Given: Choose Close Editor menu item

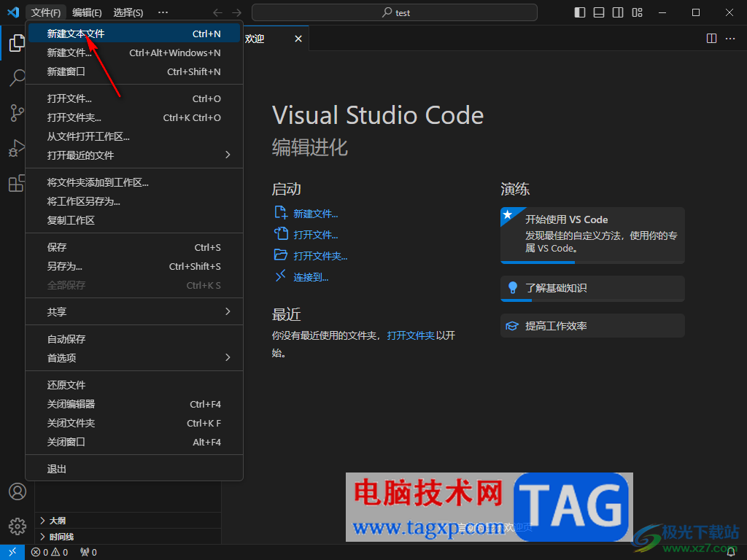Looking at the screenshot, I should pyautogui.click(x=134, y=404).
